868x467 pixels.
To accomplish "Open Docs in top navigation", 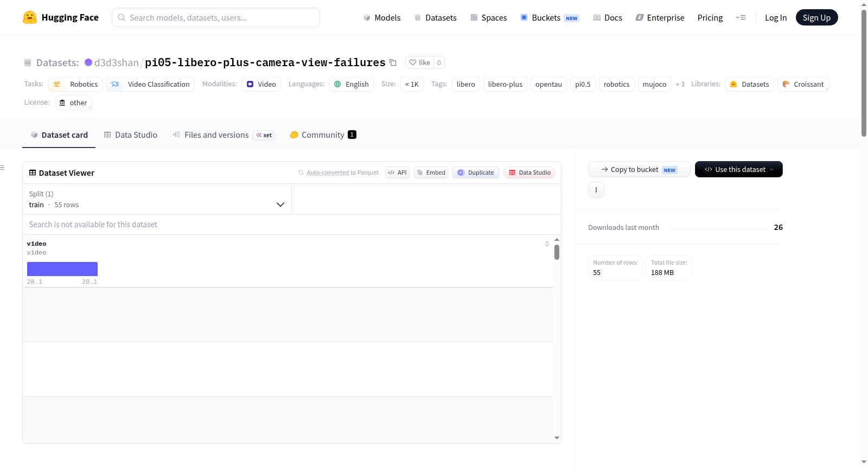I will [607, 17].
